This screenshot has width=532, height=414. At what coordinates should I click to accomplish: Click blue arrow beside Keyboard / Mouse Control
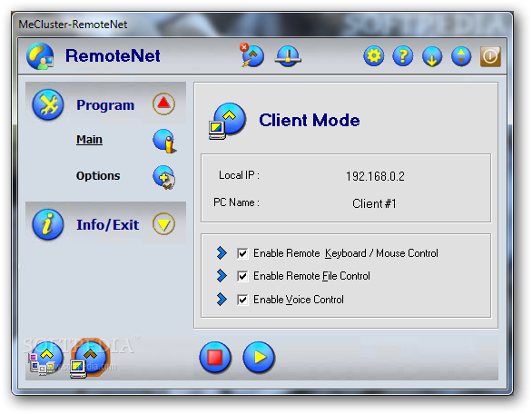(222, 252)
